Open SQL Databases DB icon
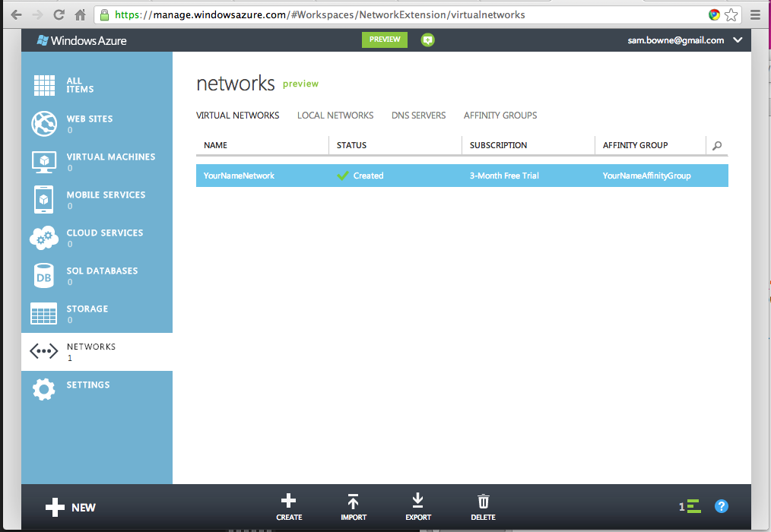 tap(44, 276)
